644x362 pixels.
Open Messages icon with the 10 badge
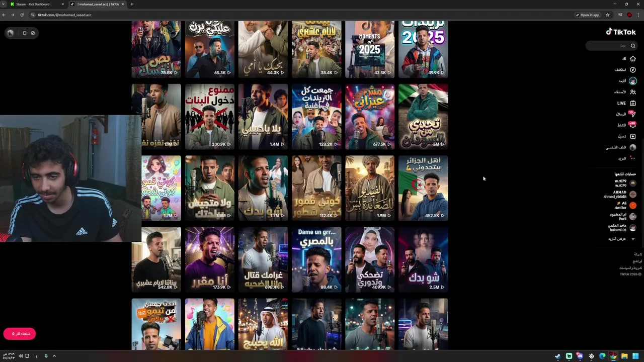tap(632, 114)
